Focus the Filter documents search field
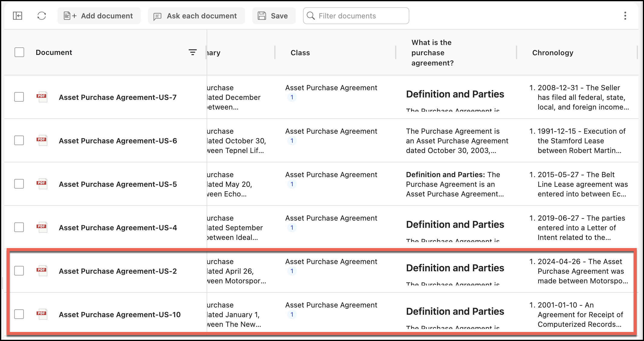The height and width of the screenshot is (341, 644). (x=356, y=16)
